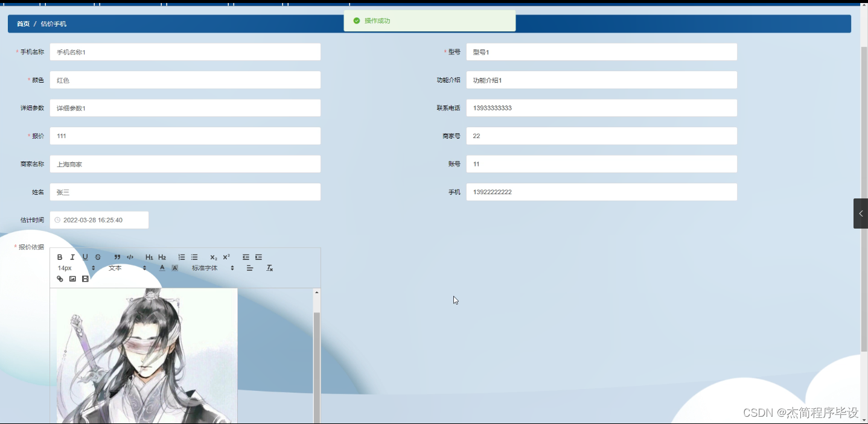Viewport: 868px width, 424px height.
Task: Insert a hyperlink in the 报价依据 editor
Action: 60,279
